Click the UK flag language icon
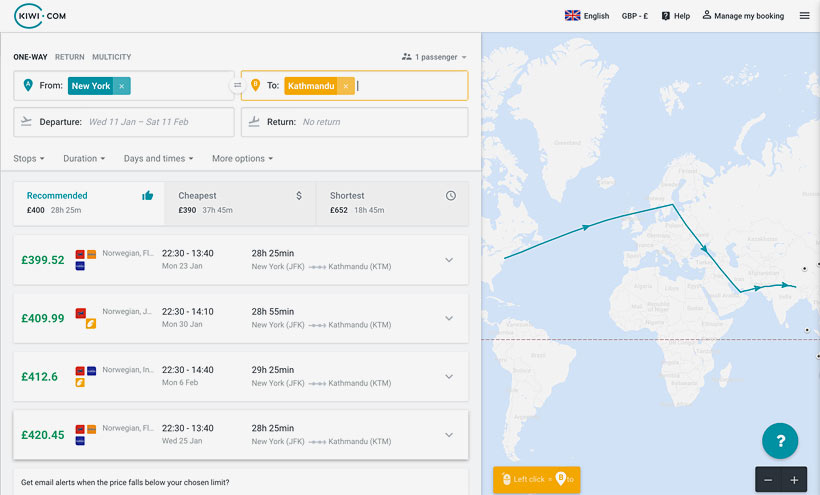The height and width of the screenshot is (495, 820). tap(572, 16)
